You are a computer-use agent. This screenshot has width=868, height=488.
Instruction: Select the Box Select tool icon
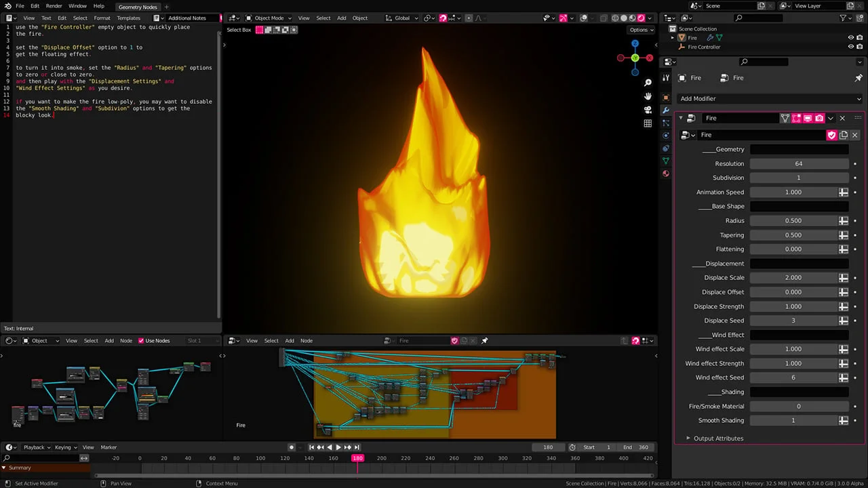[x=260, y=30]
